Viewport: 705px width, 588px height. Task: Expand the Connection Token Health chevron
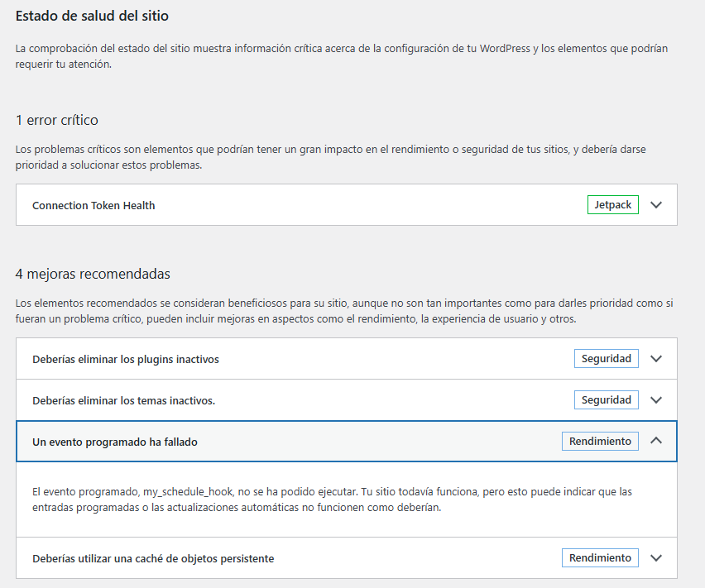(x=656, y=205)
